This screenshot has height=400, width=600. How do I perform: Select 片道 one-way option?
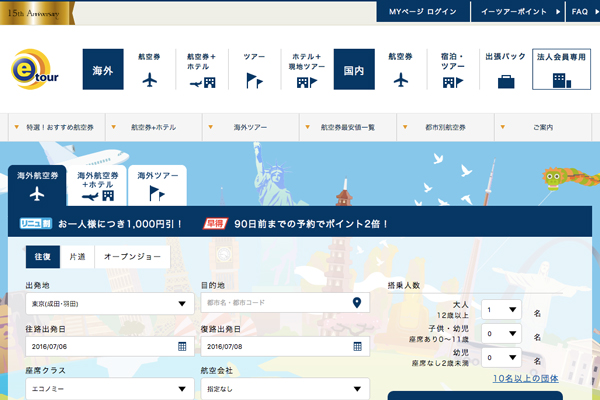coord(77,257)
